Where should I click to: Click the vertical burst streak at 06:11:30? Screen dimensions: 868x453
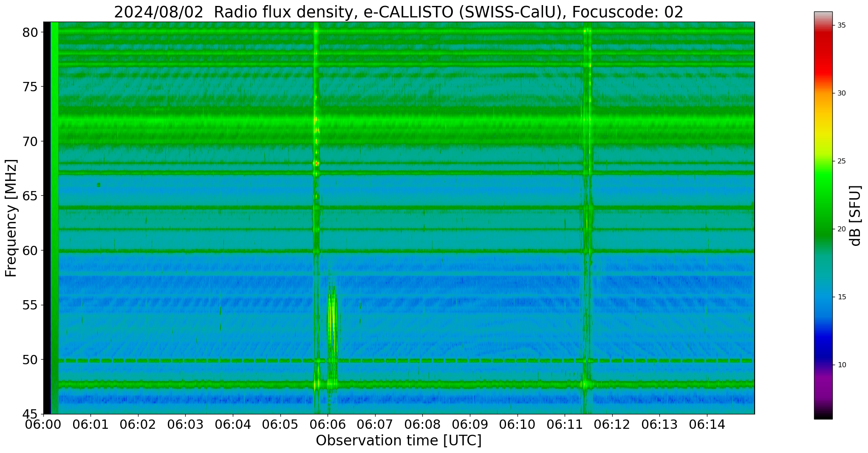pyautogui.click(x=587, y=218)
